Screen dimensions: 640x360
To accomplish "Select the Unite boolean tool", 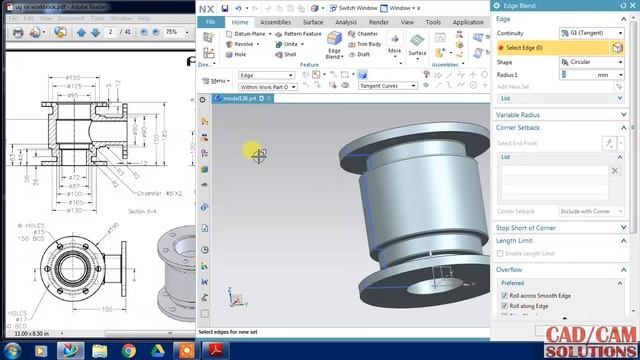I will tap(287, 44).
